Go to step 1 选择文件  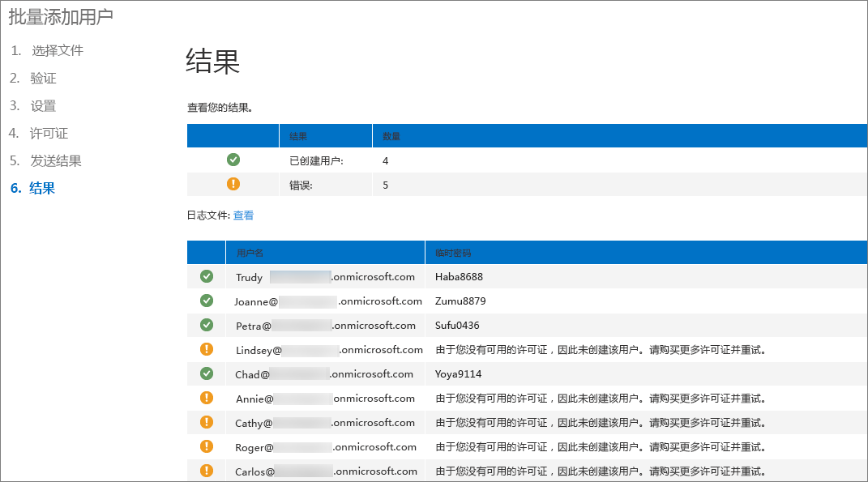[x=57, y=50]
